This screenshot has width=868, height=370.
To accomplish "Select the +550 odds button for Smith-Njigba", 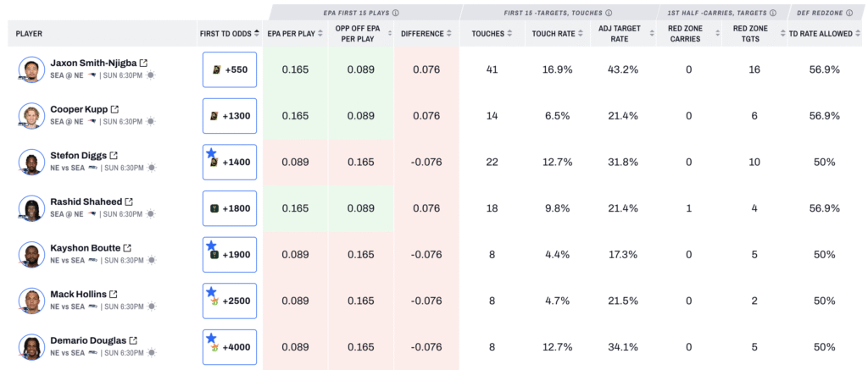I will 229,69.
